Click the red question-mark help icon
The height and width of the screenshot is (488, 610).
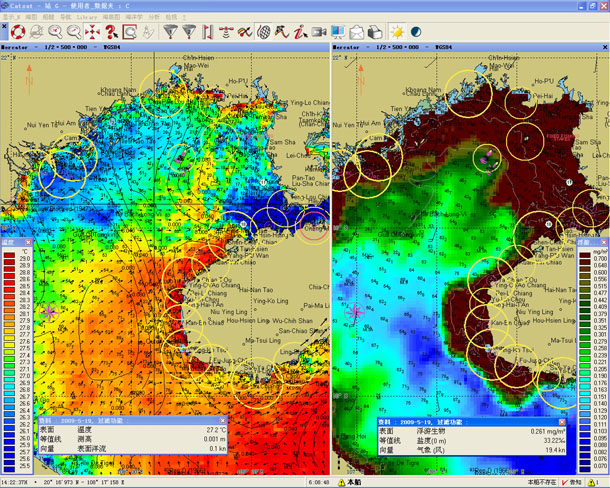111,32
